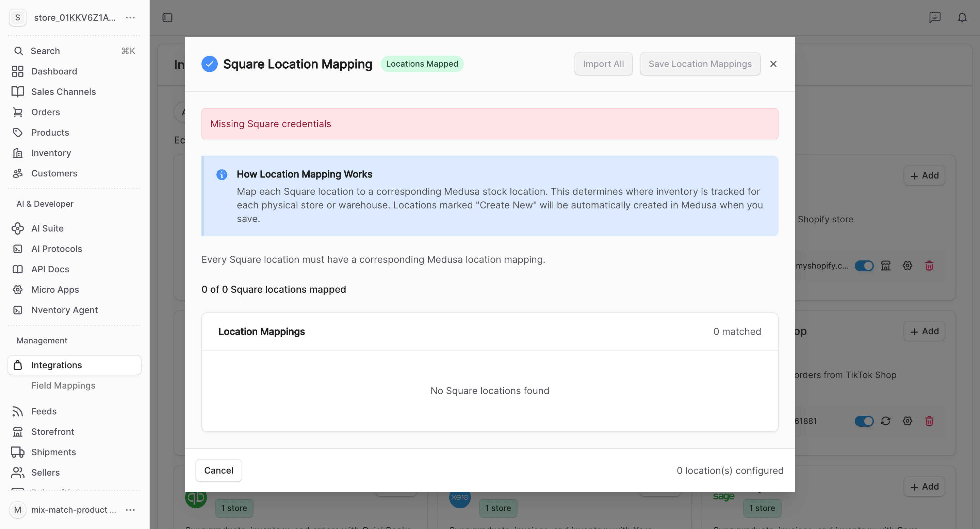Click the user avatar letter M
The height and width of the screenshot is (529, 980).
(17, 510)
